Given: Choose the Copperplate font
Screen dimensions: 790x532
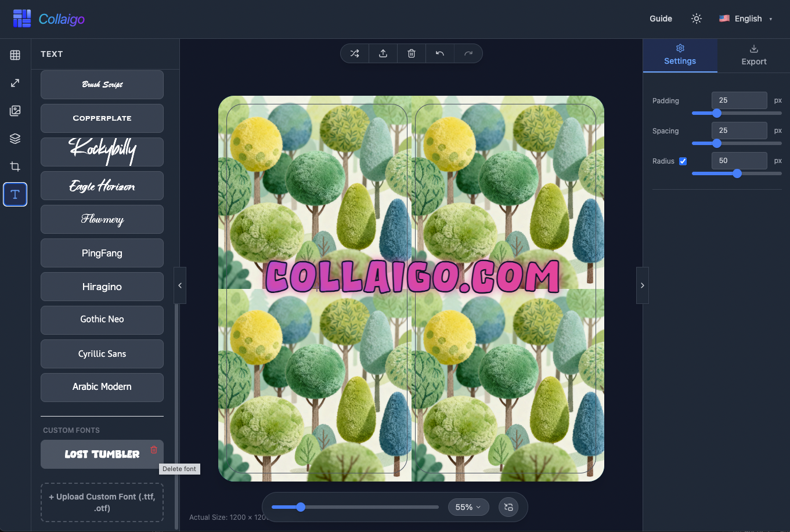Looking at the screenshot, I should (x=102, y=118).
